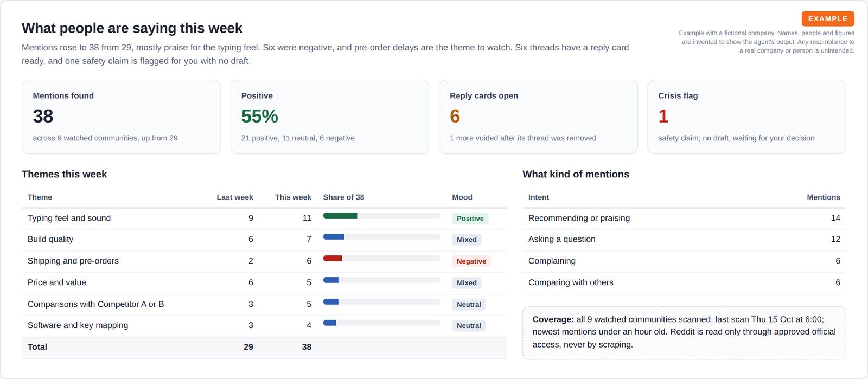This screenshot has height=379, width=868.
Task: Open the Positive 55% card
Action: tap(329, 117)
